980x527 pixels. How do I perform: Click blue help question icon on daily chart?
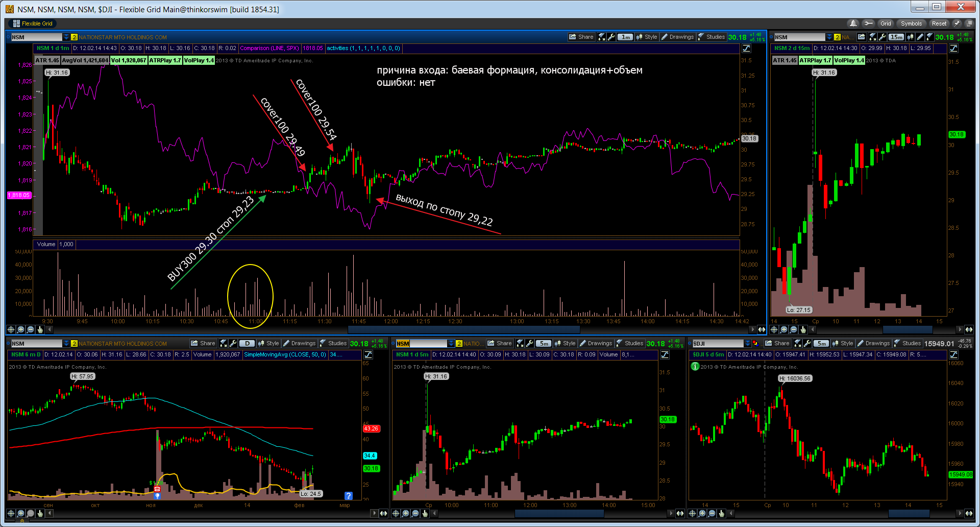click(348, 495)
